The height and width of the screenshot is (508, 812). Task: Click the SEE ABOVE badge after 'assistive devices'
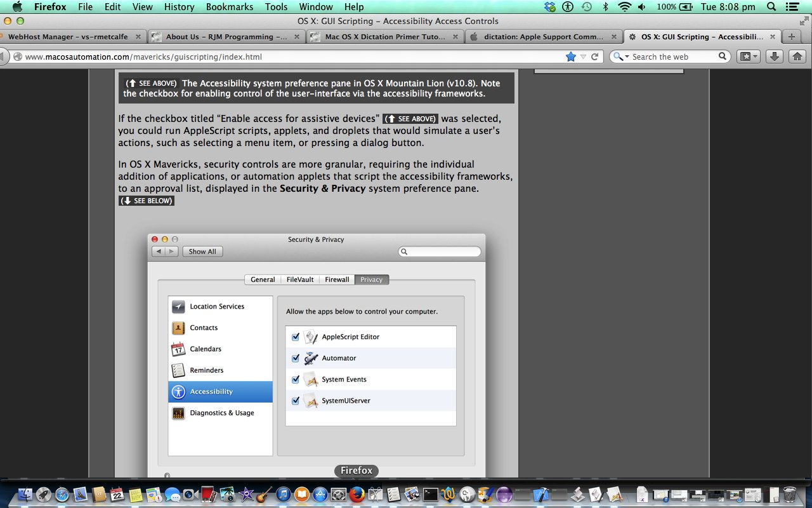pyautogui.click(x=410, y=119)
